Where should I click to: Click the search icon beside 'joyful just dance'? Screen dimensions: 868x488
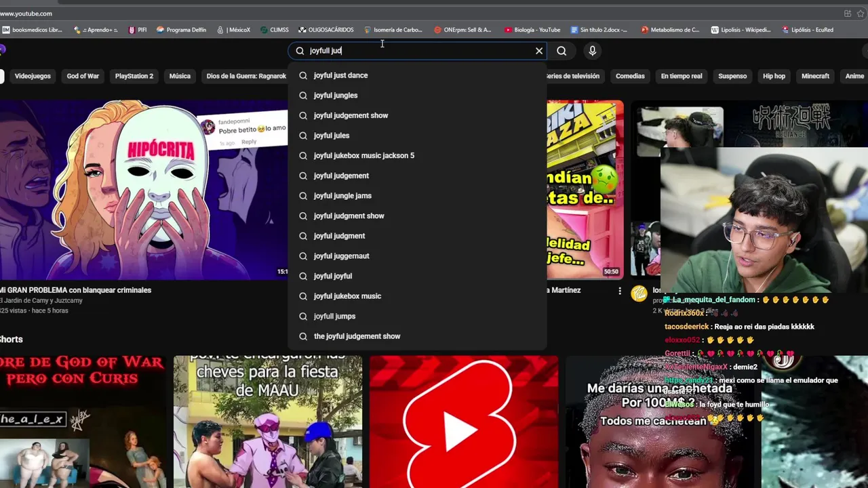(x=303, y=75)
